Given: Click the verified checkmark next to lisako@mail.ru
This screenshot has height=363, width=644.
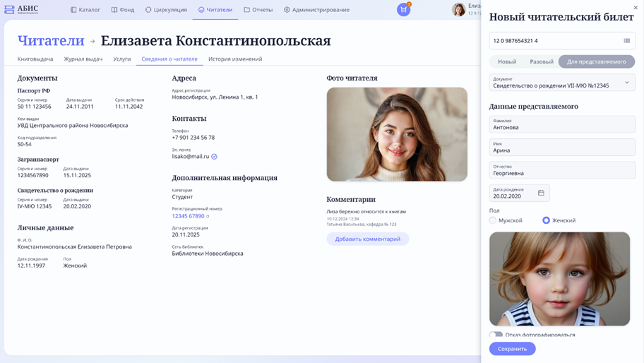Looking at the screenshot, I should (x=214, y=157).
